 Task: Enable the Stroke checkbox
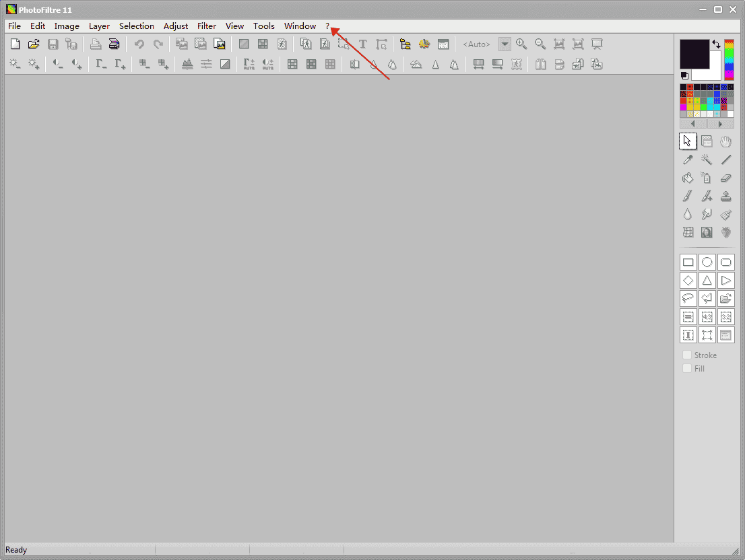coord(687,355)
